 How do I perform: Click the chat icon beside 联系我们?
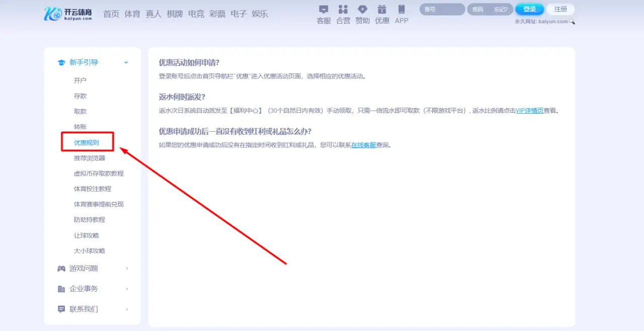(61, 309)
